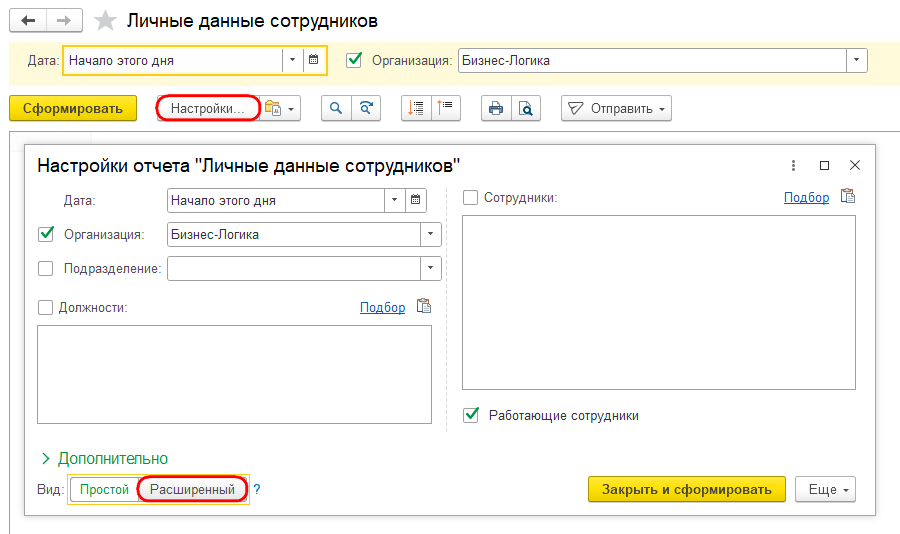Switch view to Простой
Viewport: 900px width, 534px height.
(x=104, y=489)
